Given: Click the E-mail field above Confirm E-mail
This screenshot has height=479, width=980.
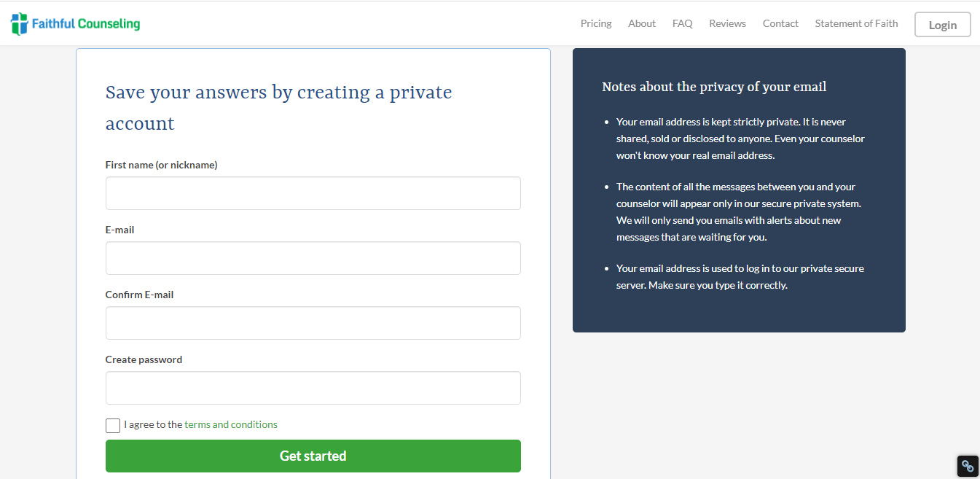Looking at the screenshot, I should pos(313,258).
